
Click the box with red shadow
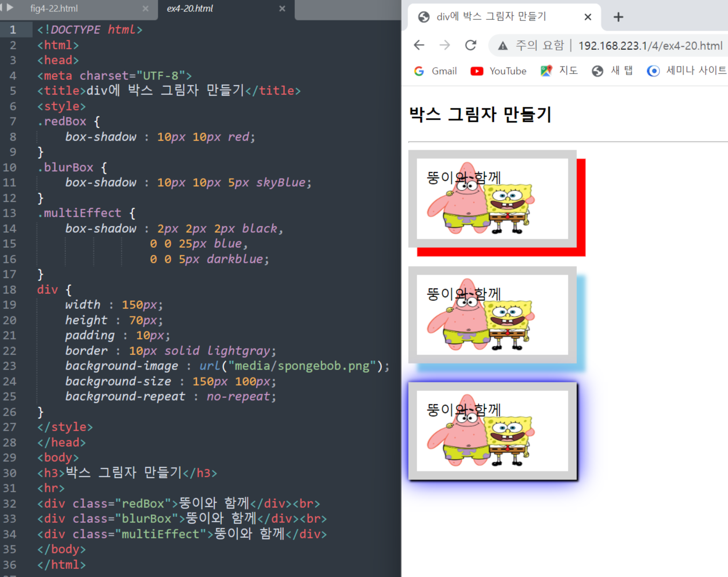492,198
